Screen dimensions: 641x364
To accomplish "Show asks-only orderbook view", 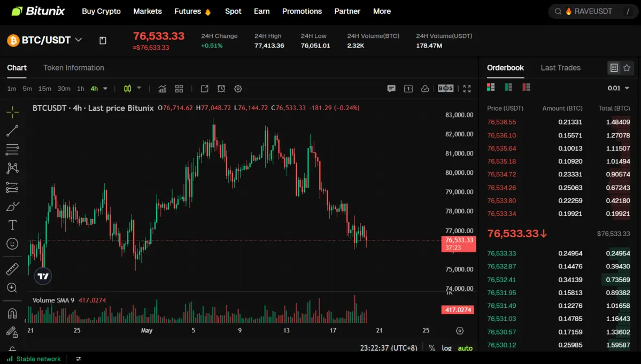I will tap(526, 87).
